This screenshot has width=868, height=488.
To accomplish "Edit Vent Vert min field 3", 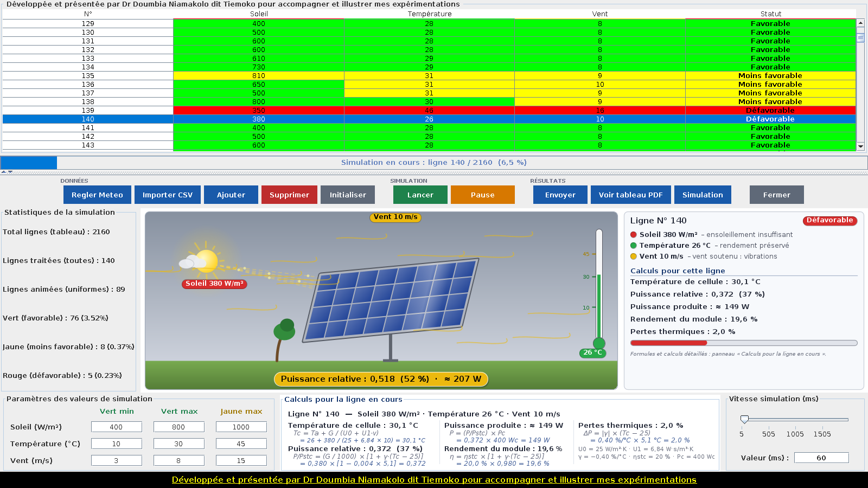I will (x=117, y=460).
